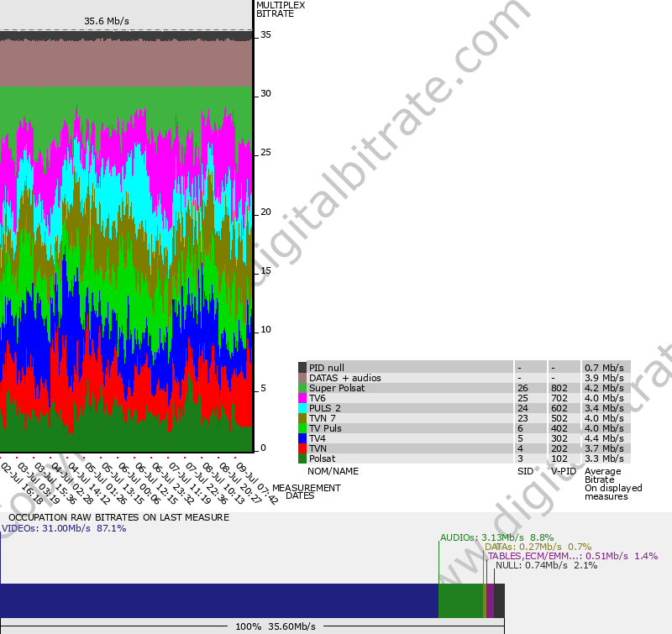Click the TV Puls bright green legend swatch
Screen dimensions: 672x634
click(302, 428)
